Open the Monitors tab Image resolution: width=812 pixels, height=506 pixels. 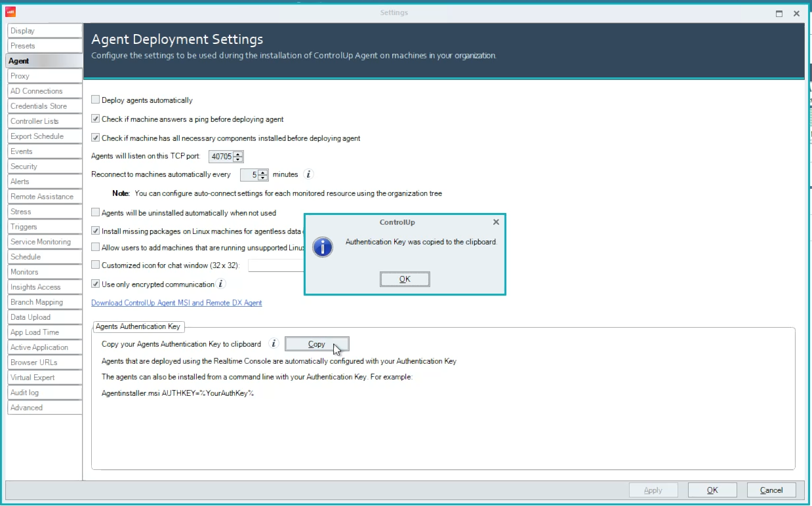(x=44, y=272)
